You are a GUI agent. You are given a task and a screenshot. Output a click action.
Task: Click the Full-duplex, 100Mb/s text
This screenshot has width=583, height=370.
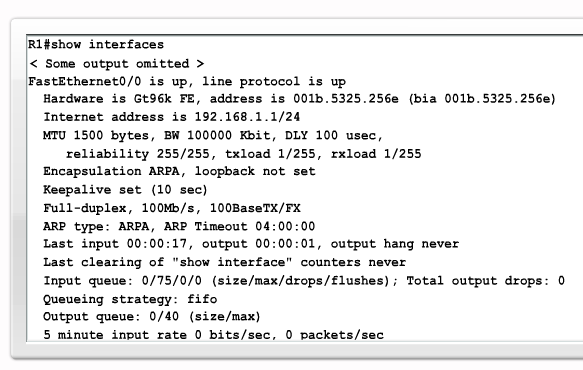coord(119,208)
